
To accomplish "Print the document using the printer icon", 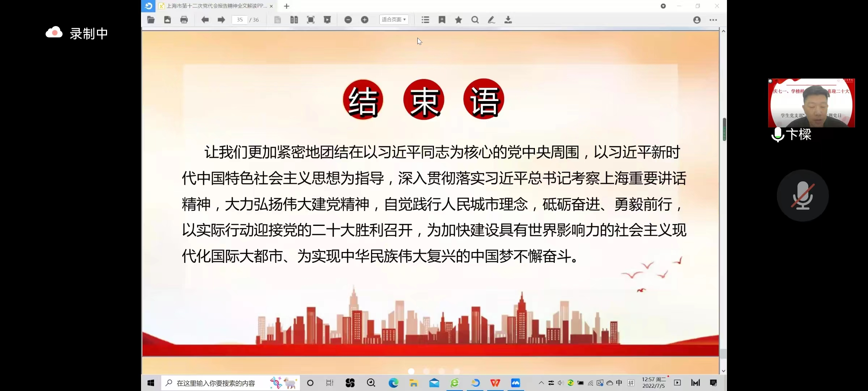I will [184, 20].
